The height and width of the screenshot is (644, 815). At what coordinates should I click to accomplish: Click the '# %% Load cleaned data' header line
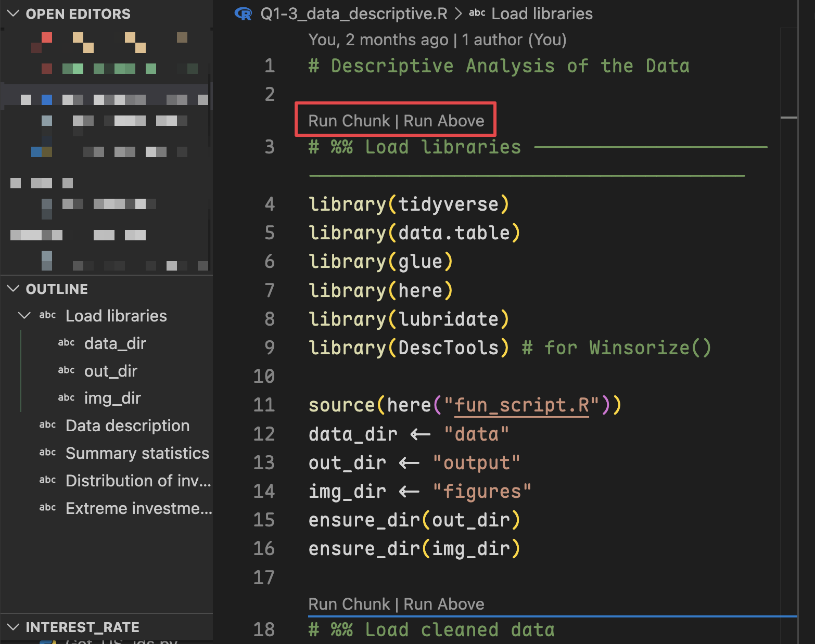(x=431, y=630)
